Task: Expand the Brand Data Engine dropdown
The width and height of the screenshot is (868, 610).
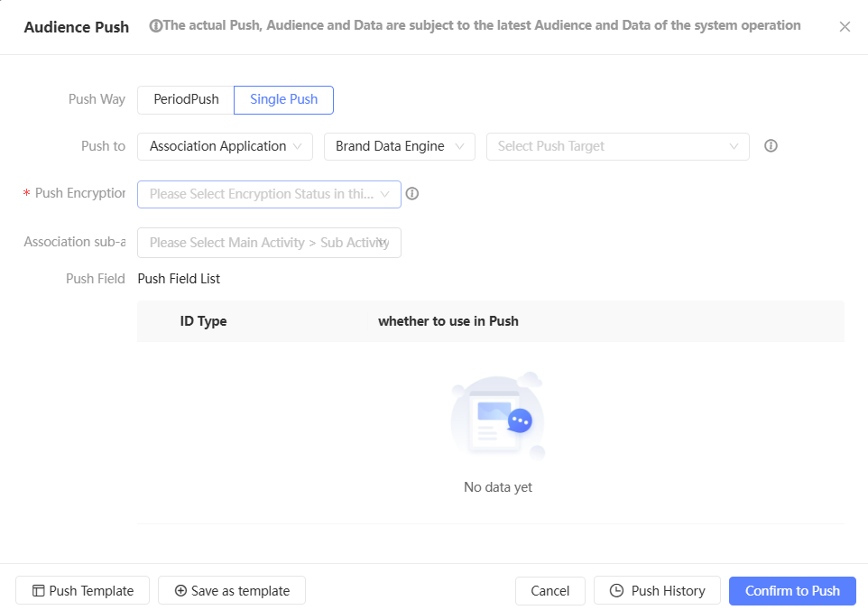Action: (399, 146)
